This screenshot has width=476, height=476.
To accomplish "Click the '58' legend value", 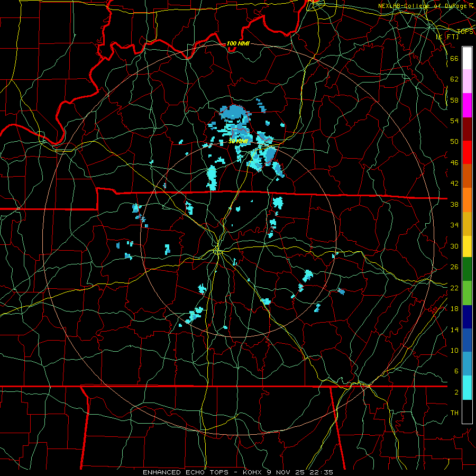I will [454, 100].
